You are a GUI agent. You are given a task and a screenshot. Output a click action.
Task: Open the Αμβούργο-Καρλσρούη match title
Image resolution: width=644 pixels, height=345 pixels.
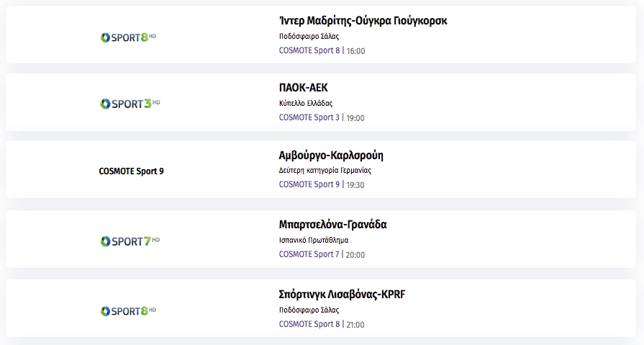(x=330, y=156)
